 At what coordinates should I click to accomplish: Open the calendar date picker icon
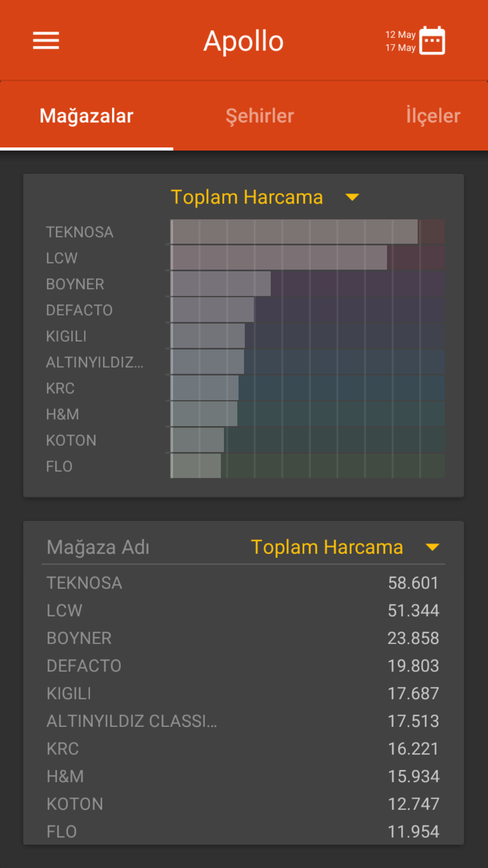point(432,41)
